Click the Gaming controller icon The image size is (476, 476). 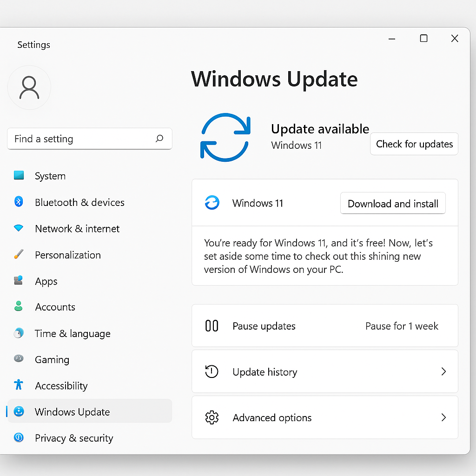(19, 358)
